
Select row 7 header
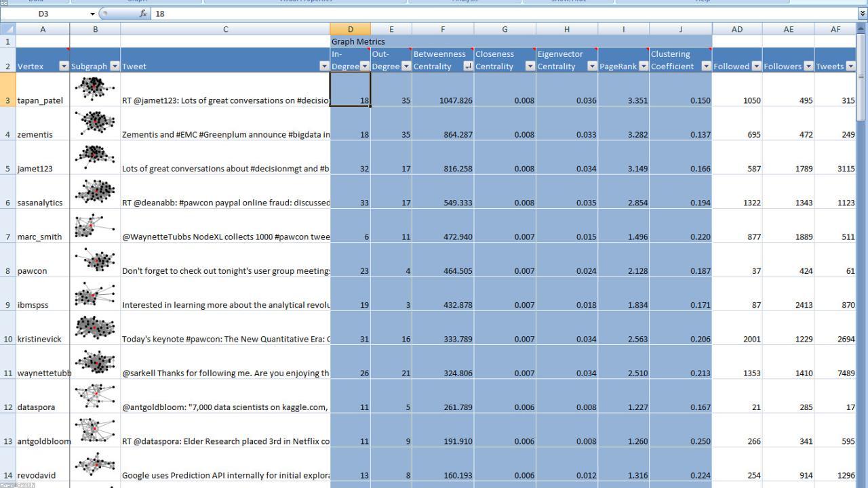click(x=8, y=226)
